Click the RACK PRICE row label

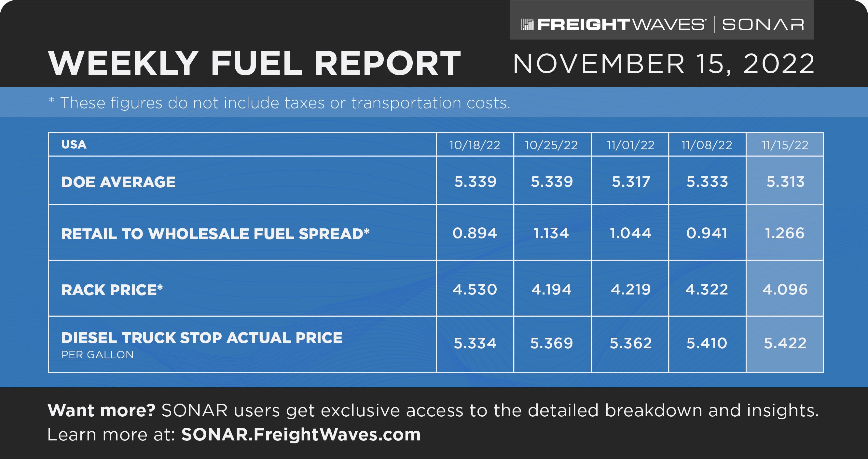point(112,290)
